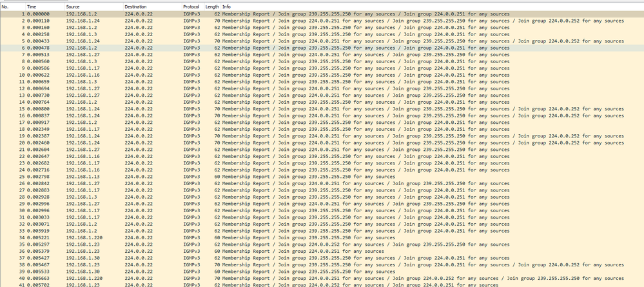644x287 pixels.
Task: Select packet 31 at time 0.003033
Action: coord(322,217)
